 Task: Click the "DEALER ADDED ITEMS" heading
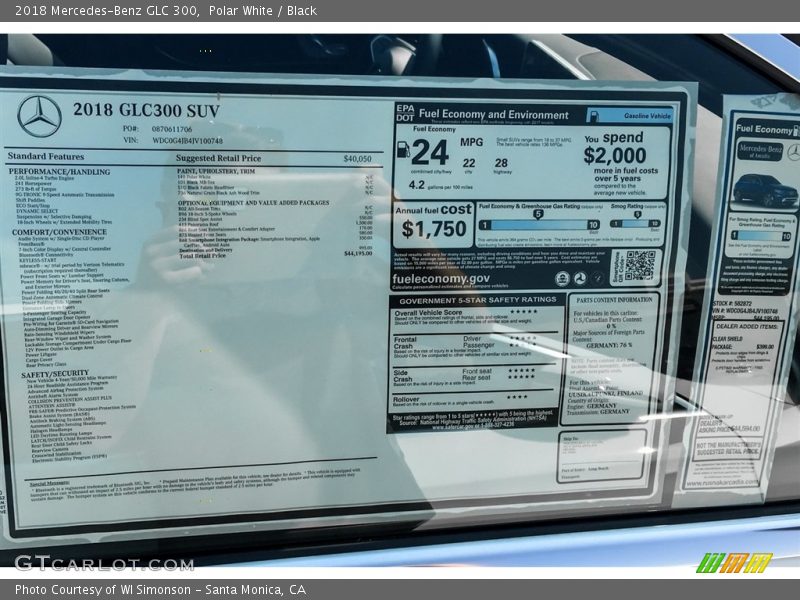[747, 326]
